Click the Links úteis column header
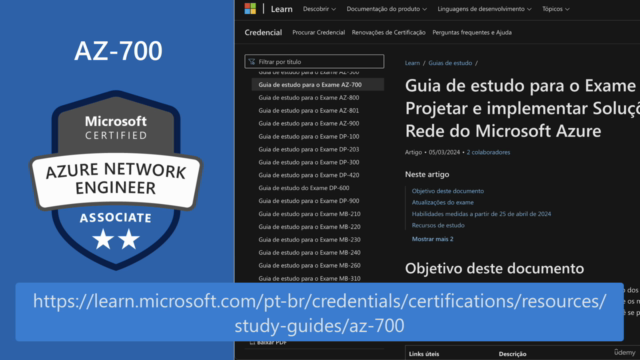Screen dimensions: 640x360 424,354
